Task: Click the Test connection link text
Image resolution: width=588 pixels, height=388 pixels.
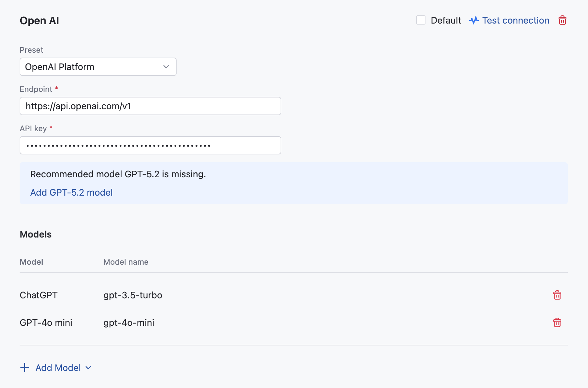Action: (515, 20)
